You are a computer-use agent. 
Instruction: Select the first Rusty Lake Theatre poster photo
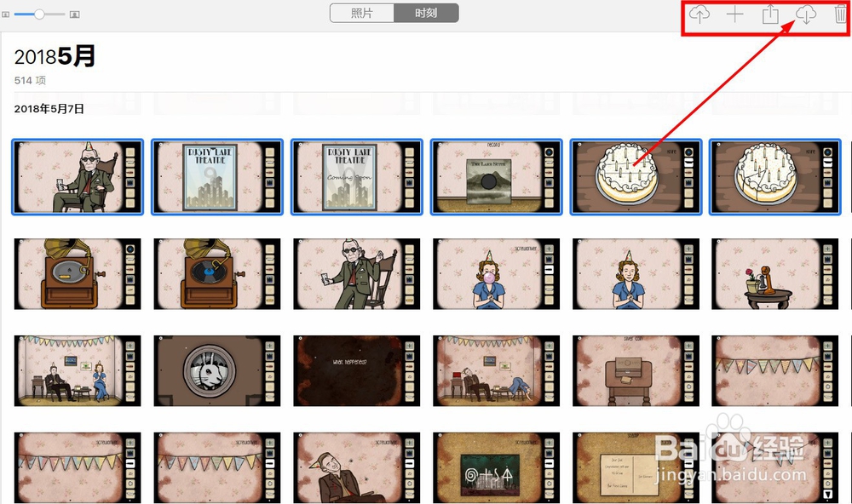click(217, 177)
